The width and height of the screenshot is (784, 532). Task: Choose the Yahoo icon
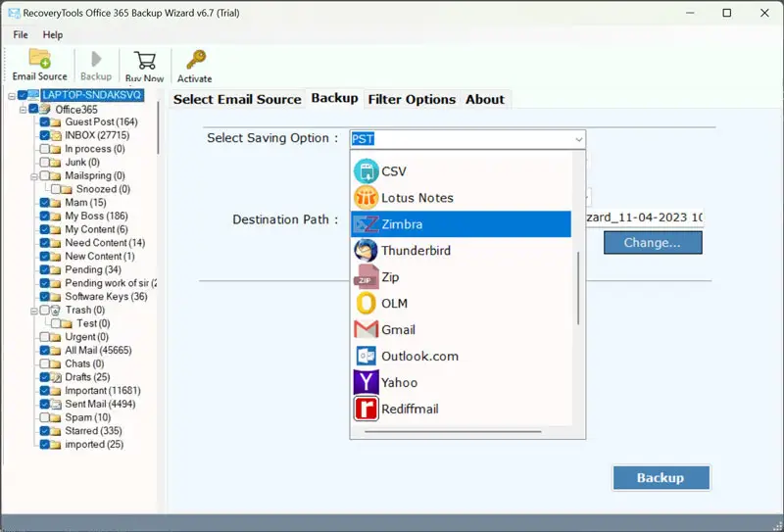[x=366, y=382]
